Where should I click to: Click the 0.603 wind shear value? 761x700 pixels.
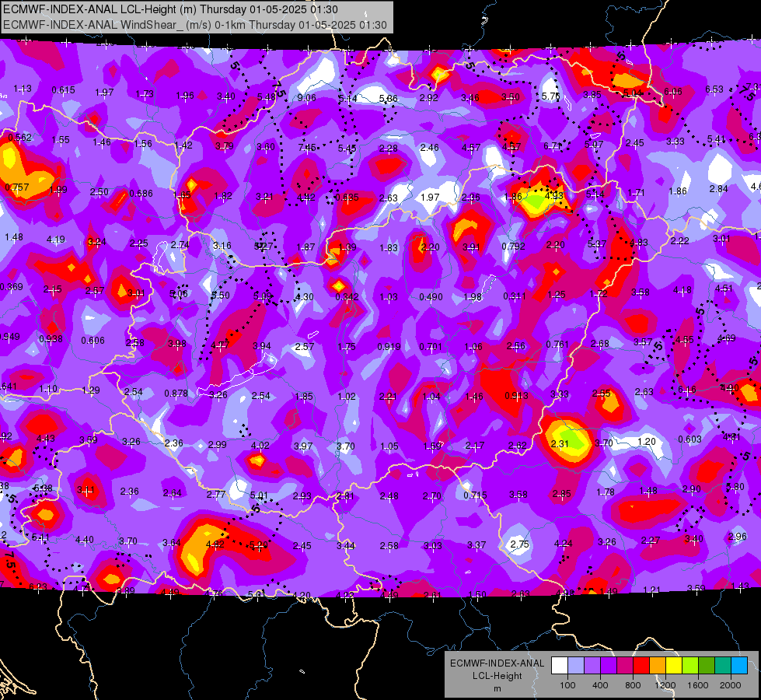[x=689, y=439]
